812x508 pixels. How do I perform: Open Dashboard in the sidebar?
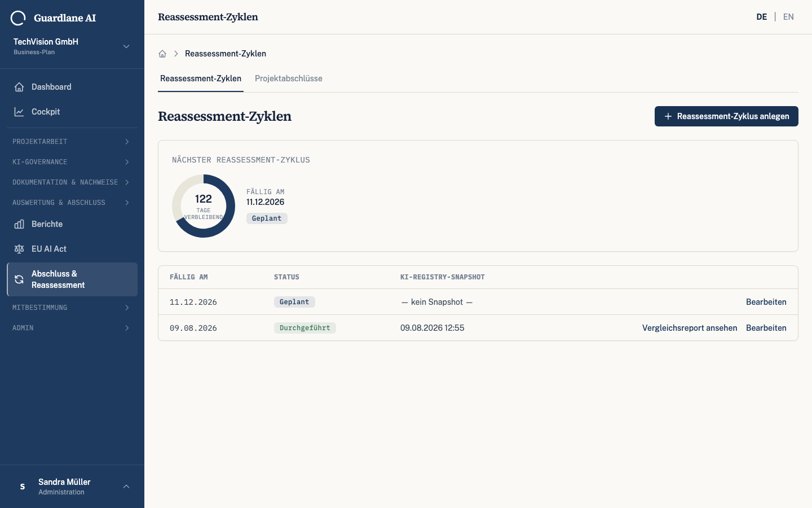point(72,87)
